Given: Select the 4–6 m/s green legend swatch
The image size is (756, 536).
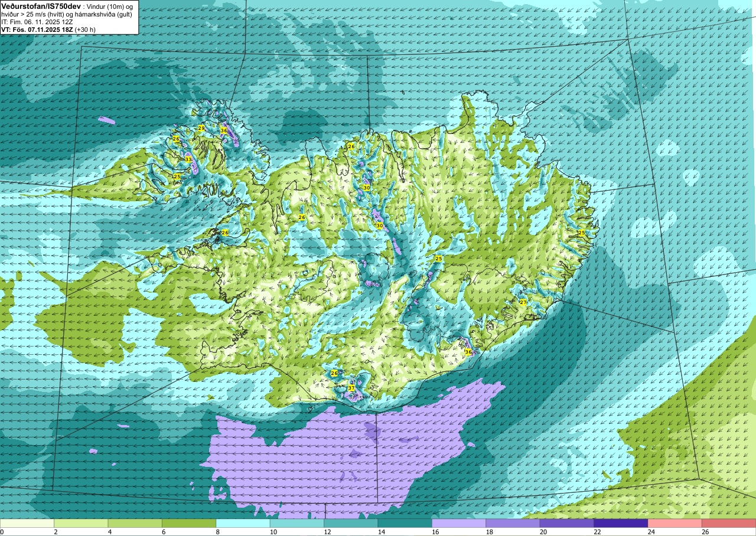Looking at the screenshot, I should click(x=135, y=523).
